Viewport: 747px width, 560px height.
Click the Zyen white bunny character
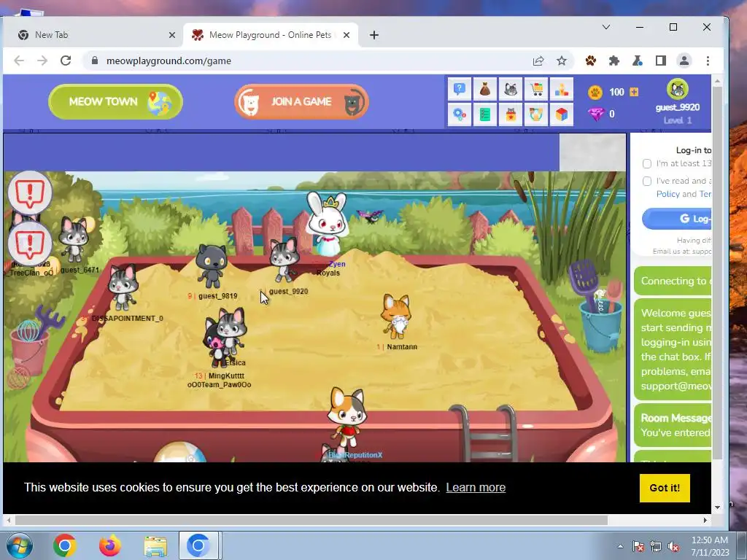coord(328,223)
